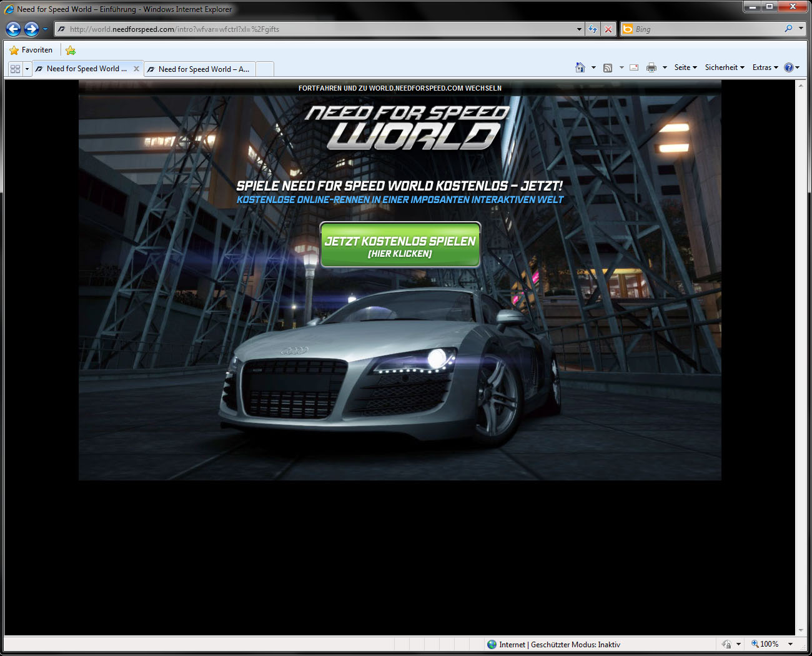Open the Extras menu

(765, 67)
